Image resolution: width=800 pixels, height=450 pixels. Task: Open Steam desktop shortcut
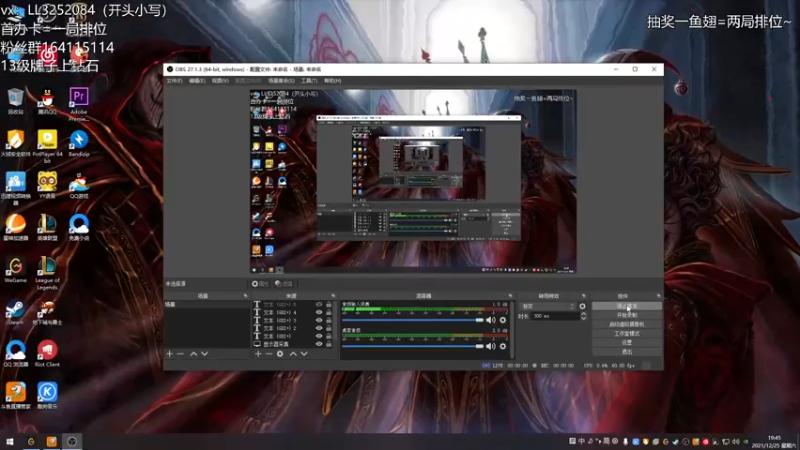15,312
